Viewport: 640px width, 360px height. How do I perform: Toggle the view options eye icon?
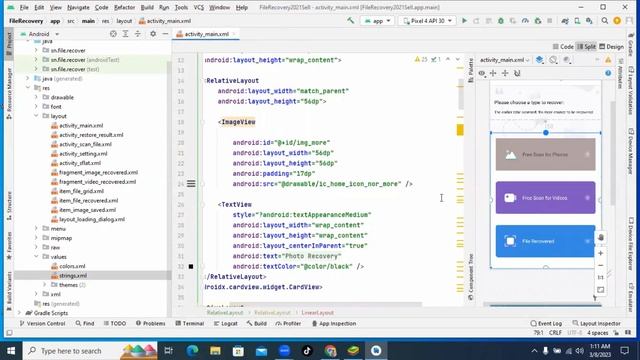pyautogui.click(x=482, y=73)
